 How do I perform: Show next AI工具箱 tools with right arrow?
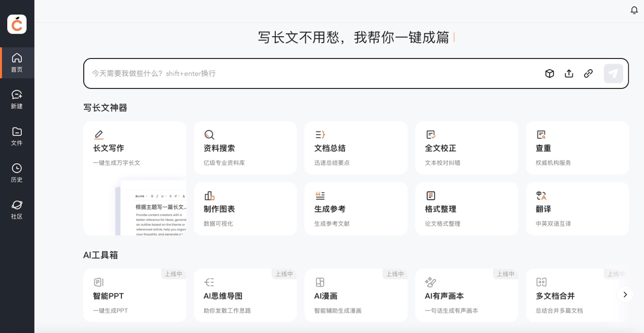pyautogui.click(x=625, y=294)
